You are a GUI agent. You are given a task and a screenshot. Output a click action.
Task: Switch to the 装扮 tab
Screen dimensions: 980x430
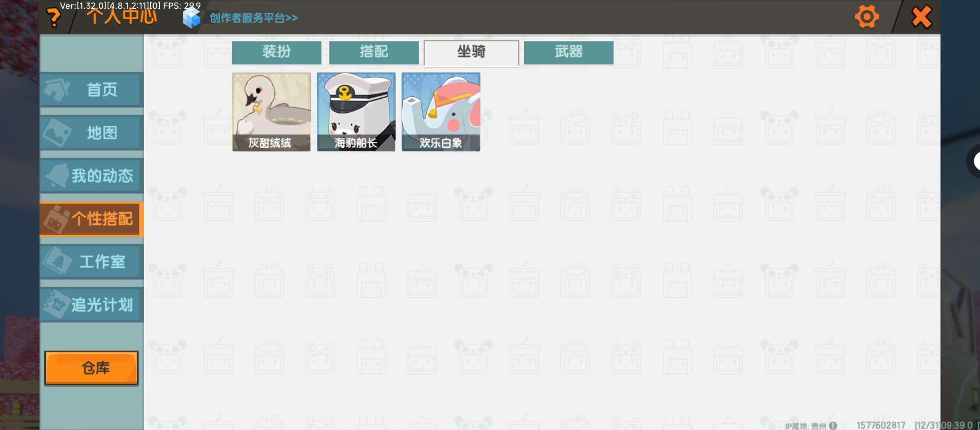point(276,52)
